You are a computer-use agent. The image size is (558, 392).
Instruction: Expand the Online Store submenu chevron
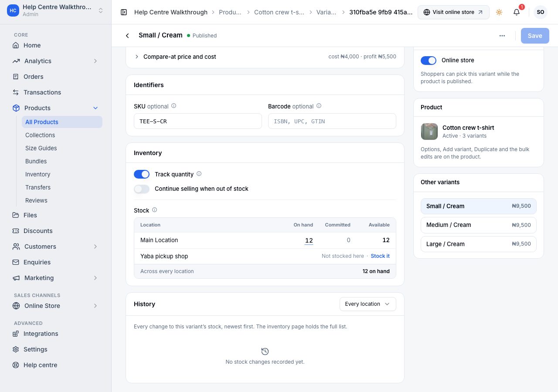[95, 306]
